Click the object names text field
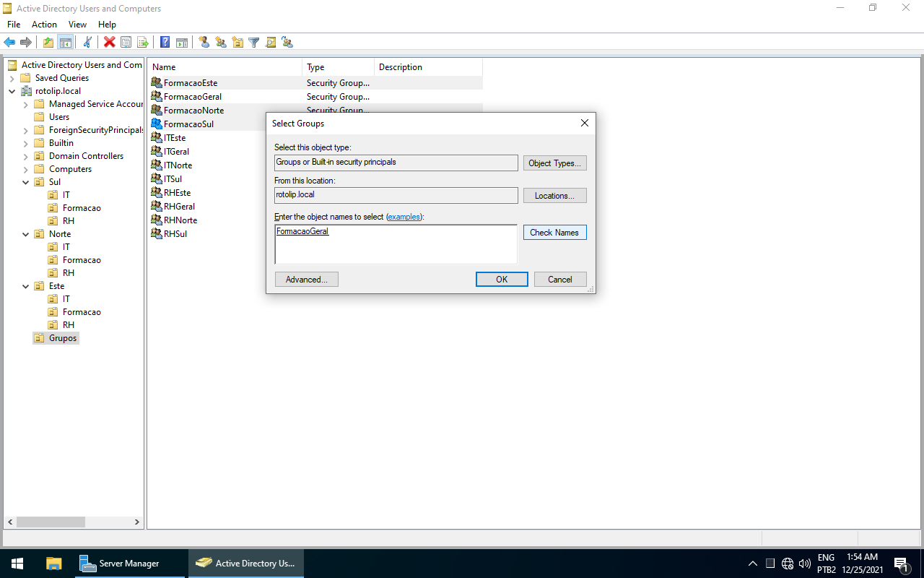 coord(396,246)
